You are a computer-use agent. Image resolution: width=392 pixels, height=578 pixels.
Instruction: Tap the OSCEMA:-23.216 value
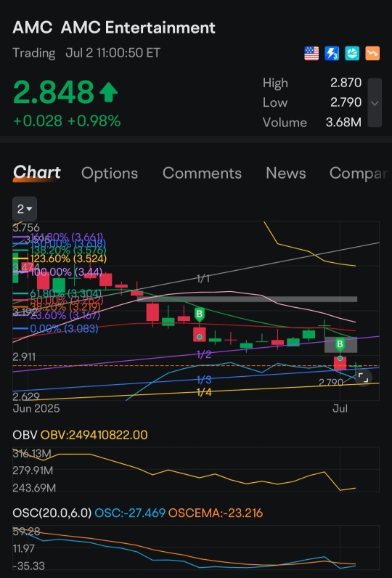coord(216,513)
